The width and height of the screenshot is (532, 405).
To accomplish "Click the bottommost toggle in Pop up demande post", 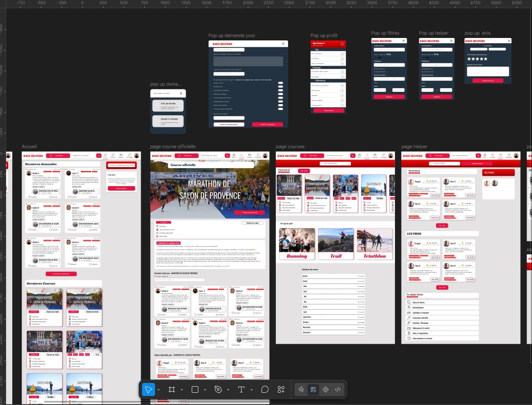I will pos(281,109).
